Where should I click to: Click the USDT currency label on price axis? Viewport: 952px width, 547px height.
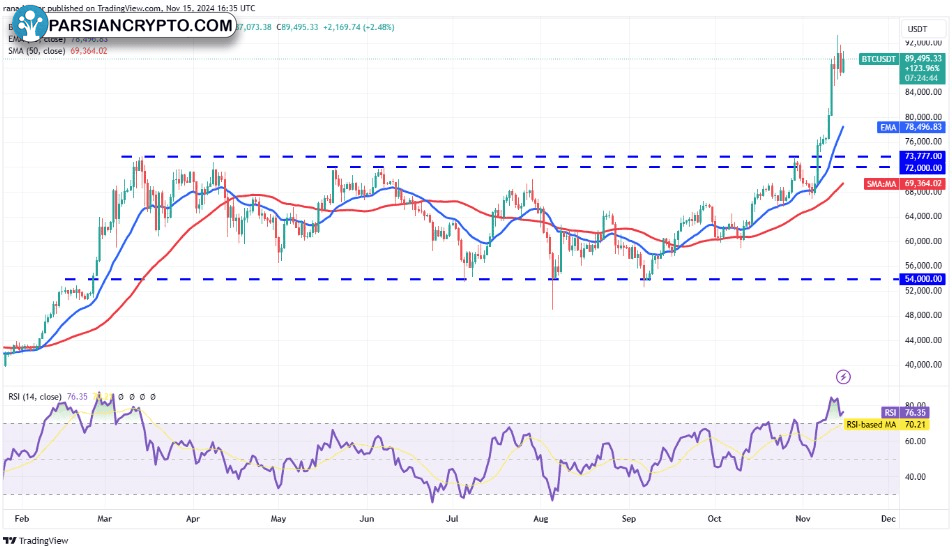coord(917,29)
